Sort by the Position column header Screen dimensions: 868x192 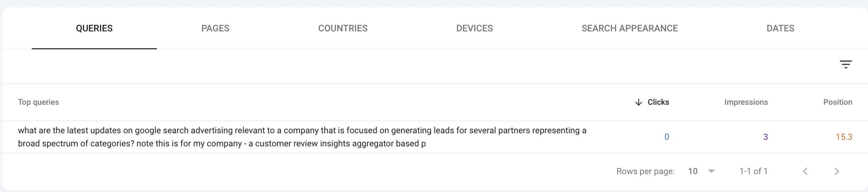pyautogui.click(x=837, y=102)
